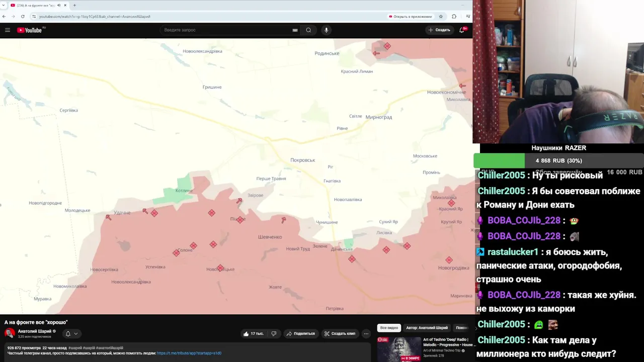Close the YouTube browser tab
The image size is (644, 362).
pyautogui.click(x=65, y=6)
